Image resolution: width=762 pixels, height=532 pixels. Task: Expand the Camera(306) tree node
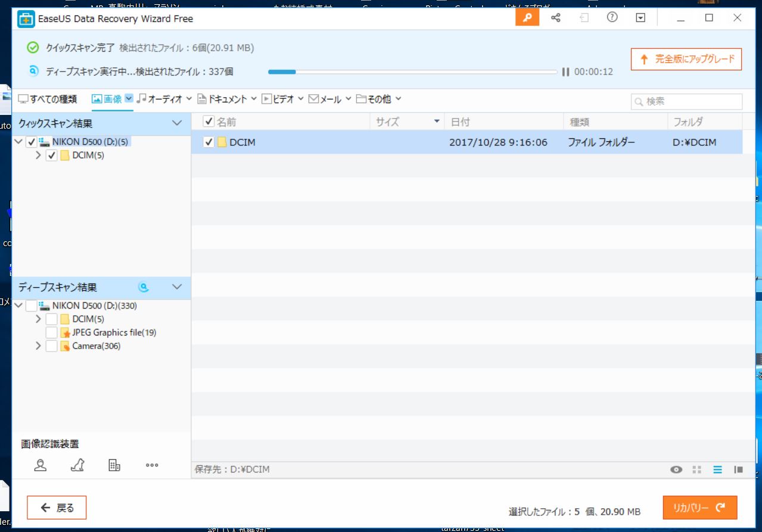pos(39,346)
